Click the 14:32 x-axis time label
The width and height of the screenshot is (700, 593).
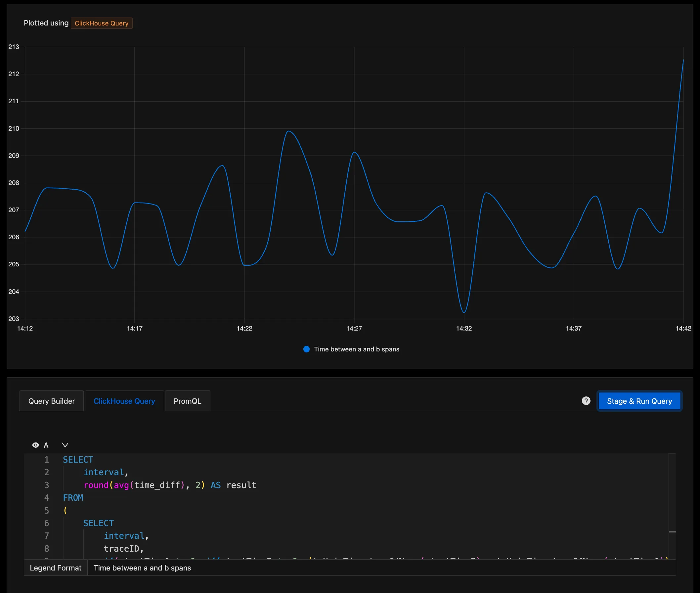click(464, 329)
